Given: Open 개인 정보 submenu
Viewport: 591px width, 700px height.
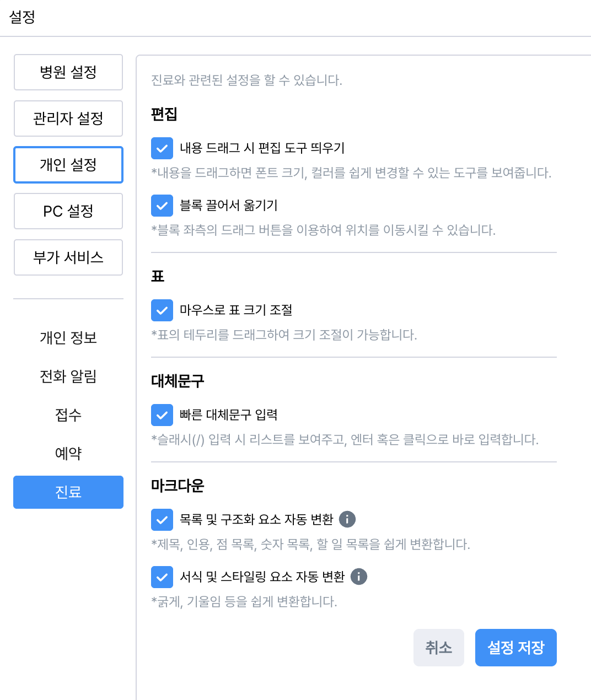Looking at the screenshot, I should (x=68, y=337).
